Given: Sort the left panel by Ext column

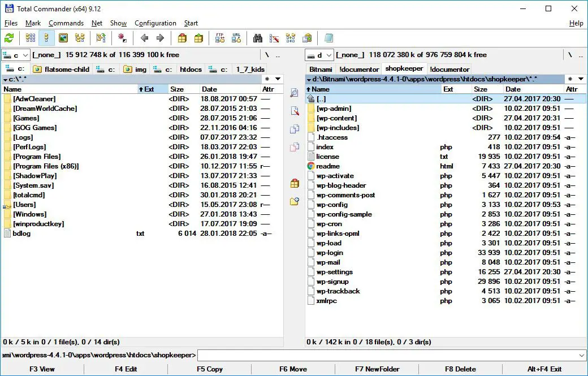Looking at the screenshot, I should point(153,89).
